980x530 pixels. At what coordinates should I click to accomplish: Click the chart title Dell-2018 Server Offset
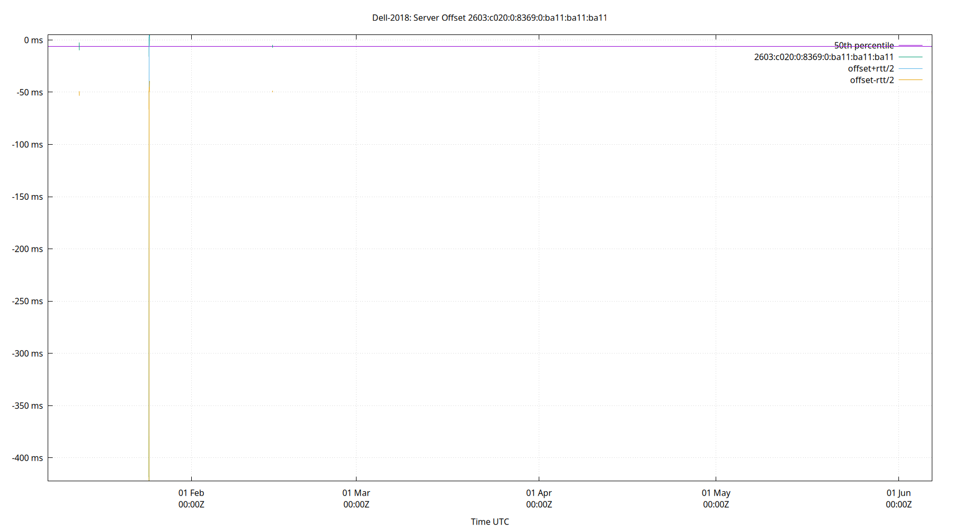click(x=490, y=17)
